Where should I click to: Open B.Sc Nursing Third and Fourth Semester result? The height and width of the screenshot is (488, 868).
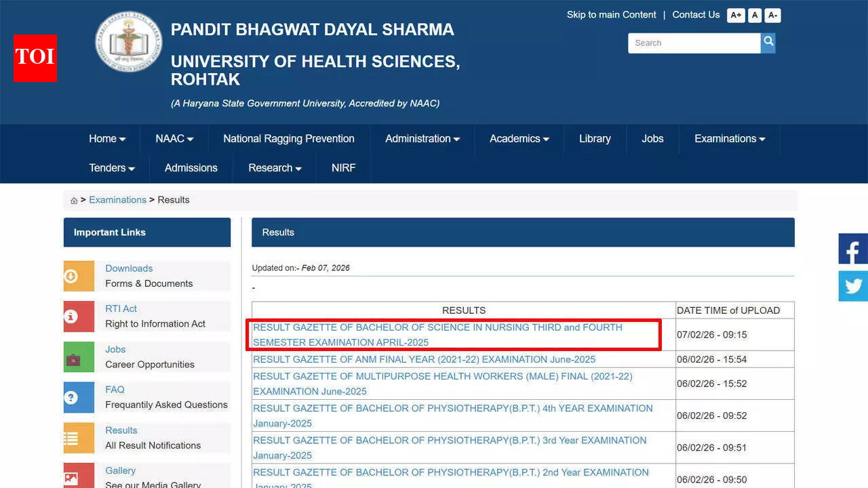click(x=437, y=335)
